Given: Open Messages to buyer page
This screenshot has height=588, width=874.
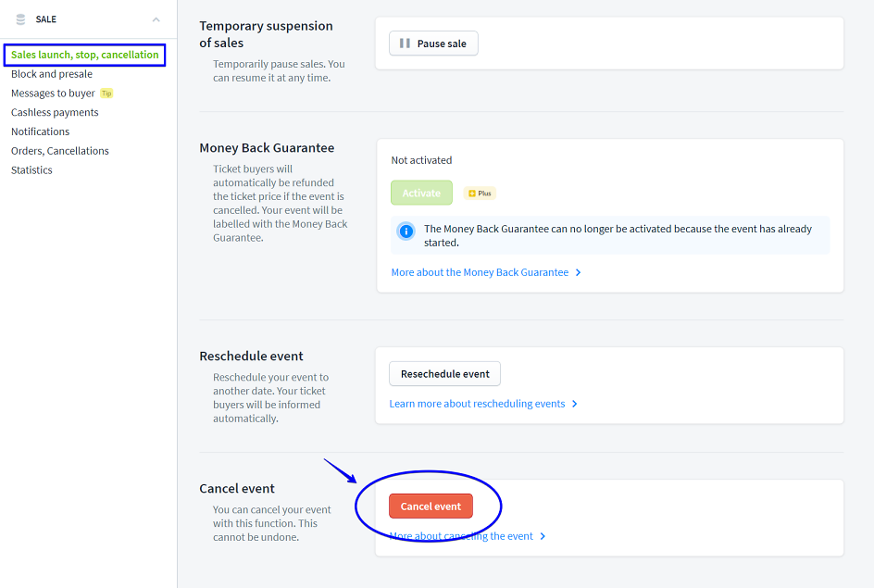Looking at the screenshot, I should [x=53, y=94].
